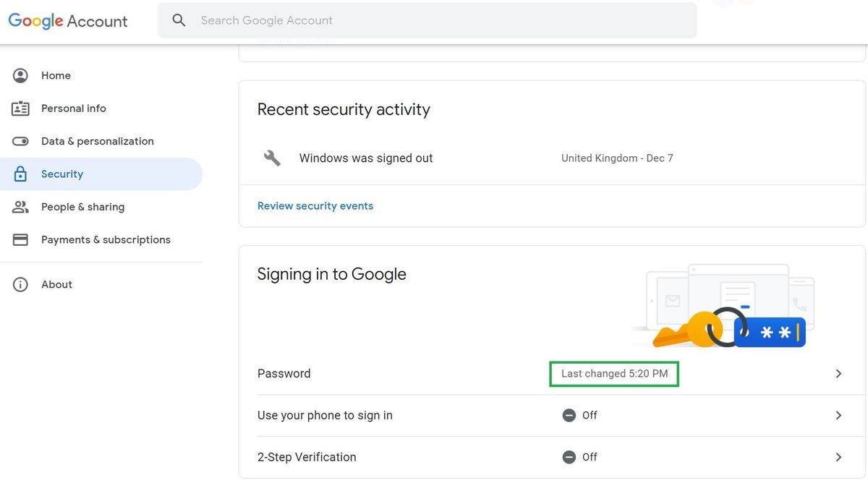Open Payments & subscriptions from sidebar
This screenshot has width=868, height=488.
point(106,239)
